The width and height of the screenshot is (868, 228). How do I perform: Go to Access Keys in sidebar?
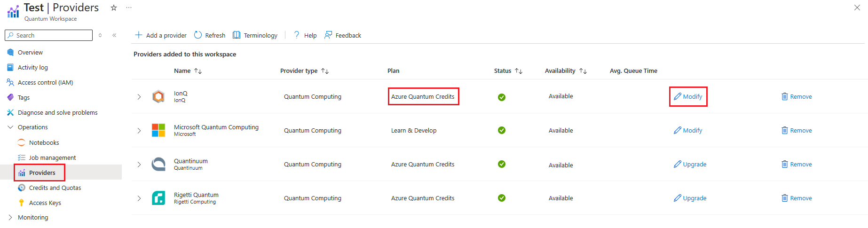[45, 203]
